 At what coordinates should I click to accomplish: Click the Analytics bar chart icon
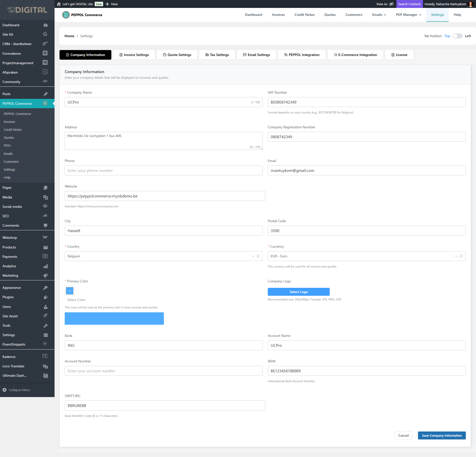(x=45, y=266)
